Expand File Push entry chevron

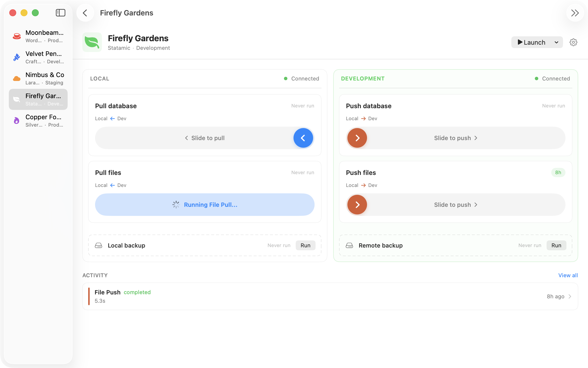(570, 296)
